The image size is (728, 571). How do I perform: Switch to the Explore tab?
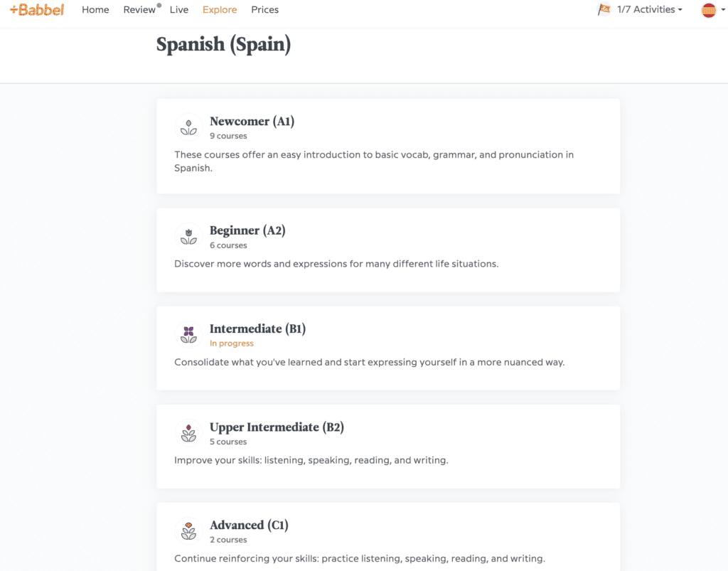tap(219, 9)
